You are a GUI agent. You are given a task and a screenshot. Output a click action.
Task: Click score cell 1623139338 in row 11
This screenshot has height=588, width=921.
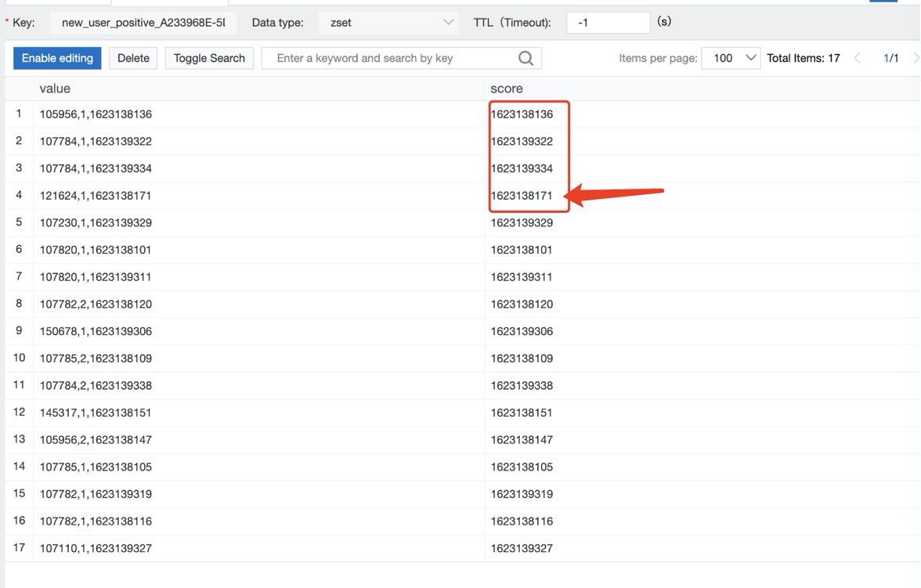[522, 385]
